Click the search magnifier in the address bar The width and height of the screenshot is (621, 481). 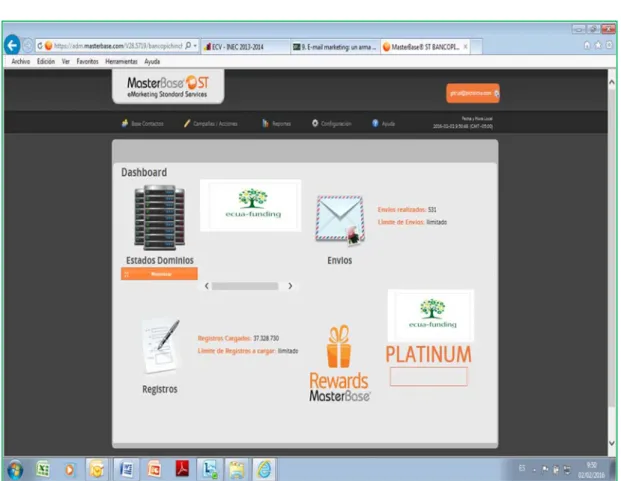coord(189,46)
